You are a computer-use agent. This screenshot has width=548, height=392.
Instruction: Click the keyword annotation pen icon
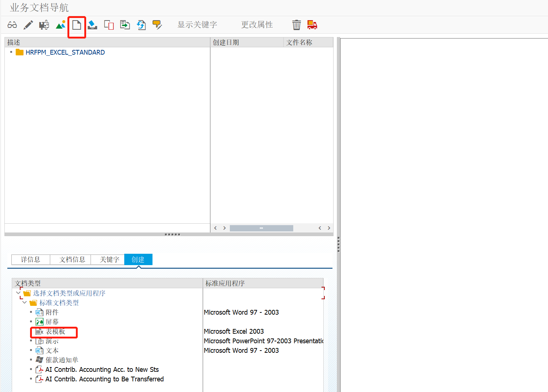point(157,25)
